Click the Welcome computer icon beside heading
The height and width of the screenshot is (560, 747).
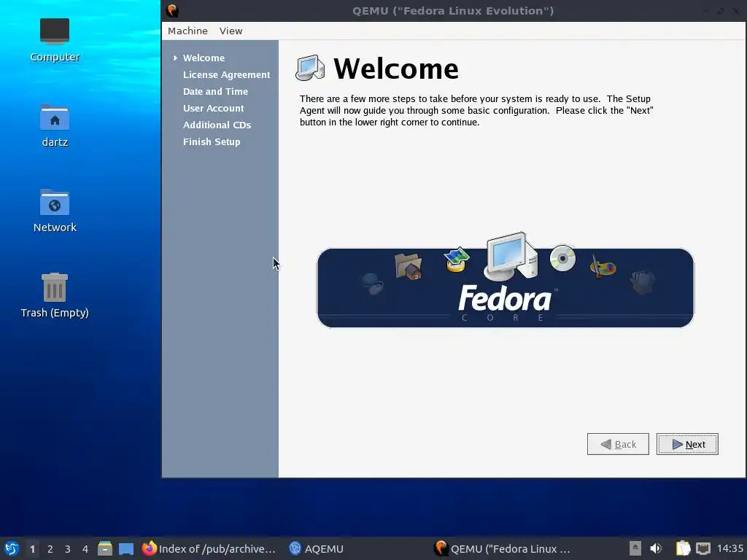pyautogui.click(x=310, y=68)
